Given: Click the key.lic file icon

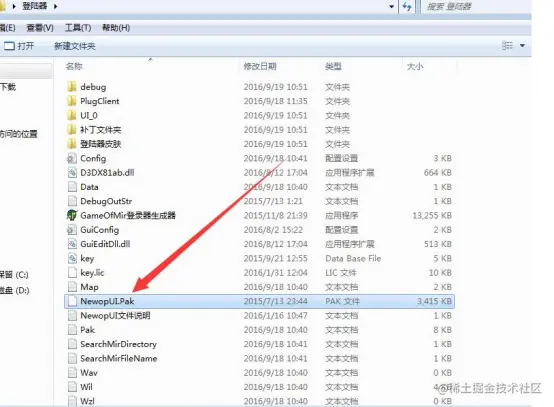Looking at the screenshot, I should pyautogui.click(x=72, y=273).
